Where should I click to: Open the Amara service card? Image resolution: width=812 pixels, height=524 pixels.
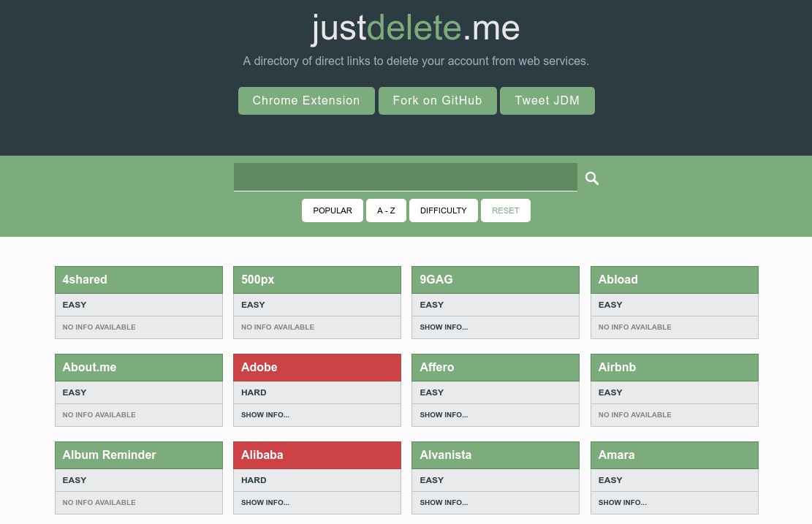coord(673,455)
